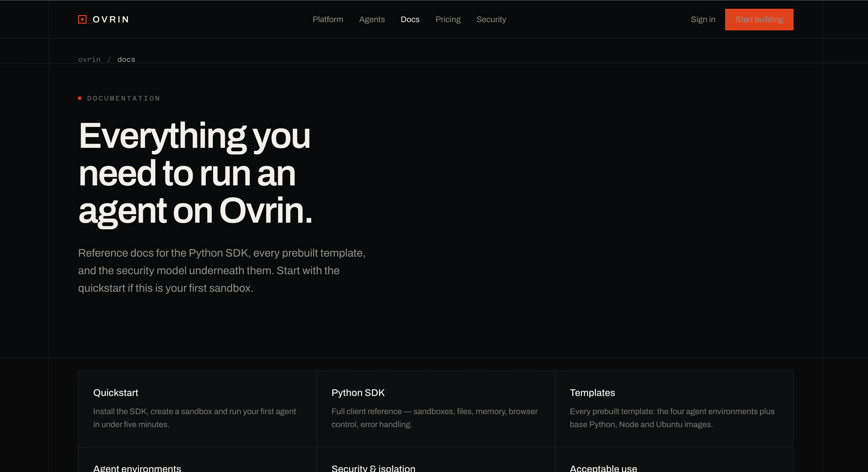
Task: Click 'Install the SDK, create a sandbox' description
Action: [194, 418]
